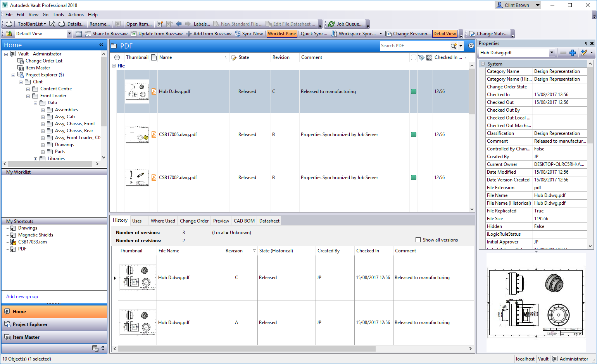
Task: Click the Change State icon
Action: pyautogui.click(x=472, y=34)
